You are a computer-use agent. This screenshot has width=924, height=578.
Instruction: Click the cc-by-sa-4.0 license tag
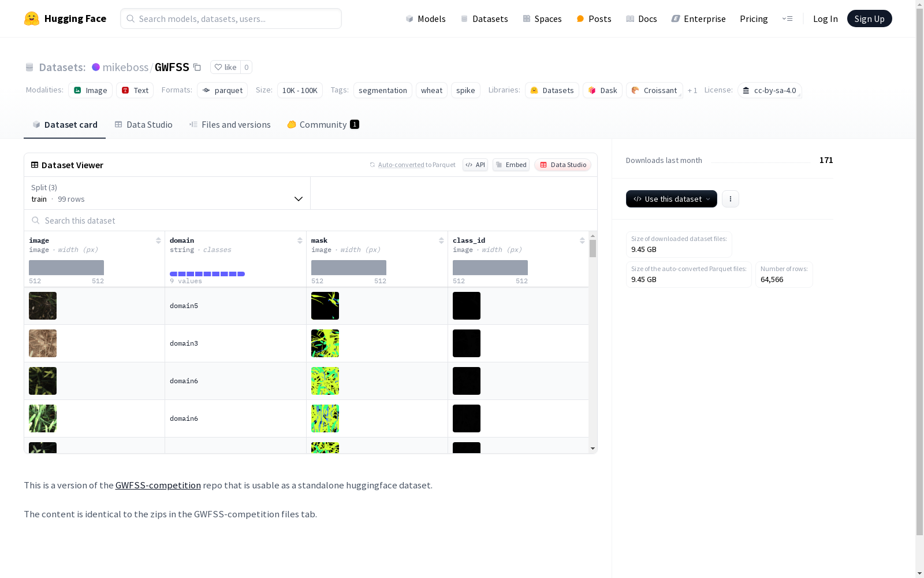tap(769, 90)
